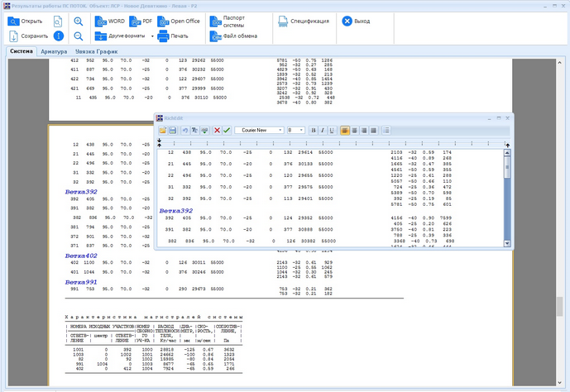This screenshot has width=570, height=392.
Task: Click main document scrollbar up arrow
Action: click(560, 63)
